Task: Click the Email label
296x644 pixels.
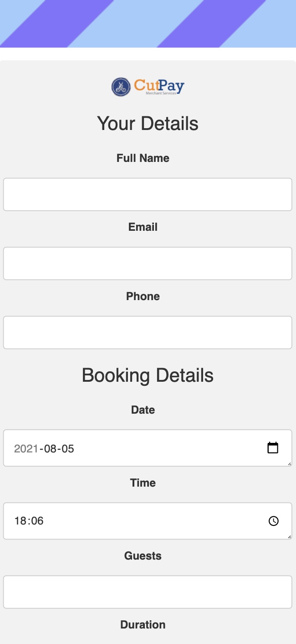Action: pyautogui.click(x=143, y=227)
